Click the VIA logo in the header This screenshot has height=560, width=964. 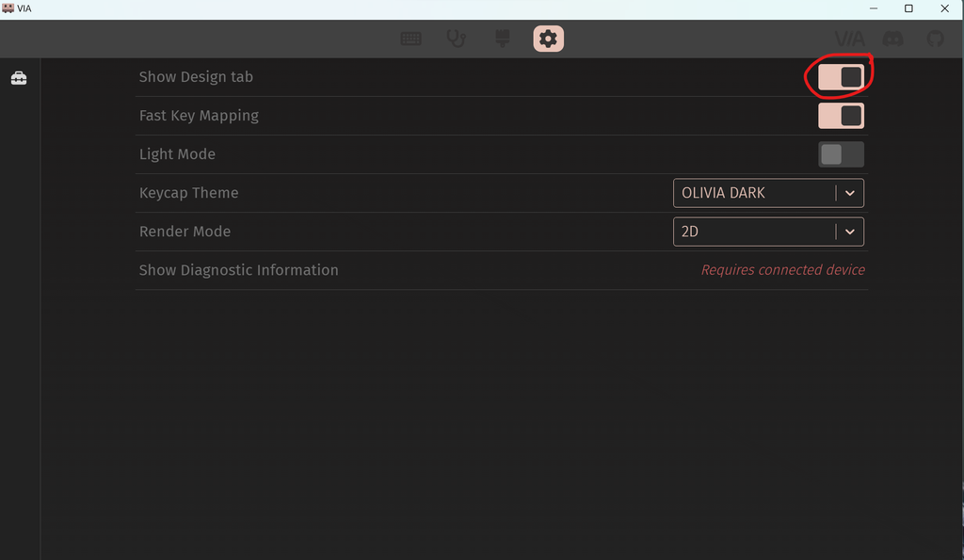click(850, 39)
